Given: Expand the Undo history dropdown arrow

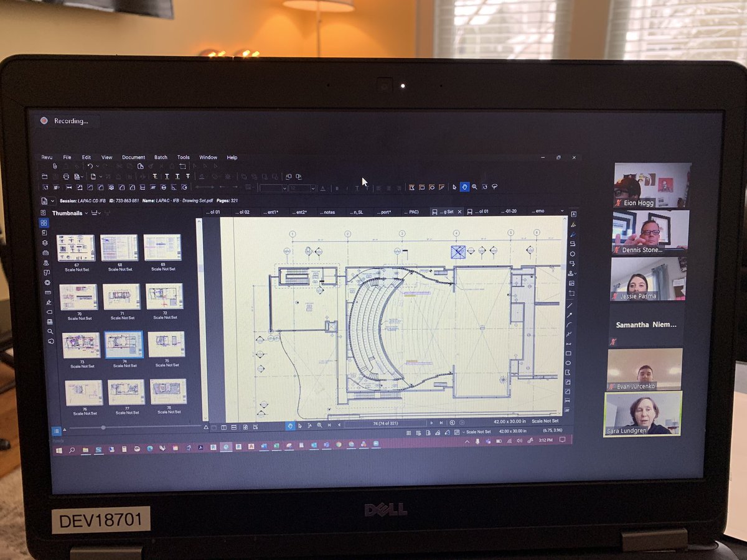Looking at the screenshot, I should [x=97, y=166].
